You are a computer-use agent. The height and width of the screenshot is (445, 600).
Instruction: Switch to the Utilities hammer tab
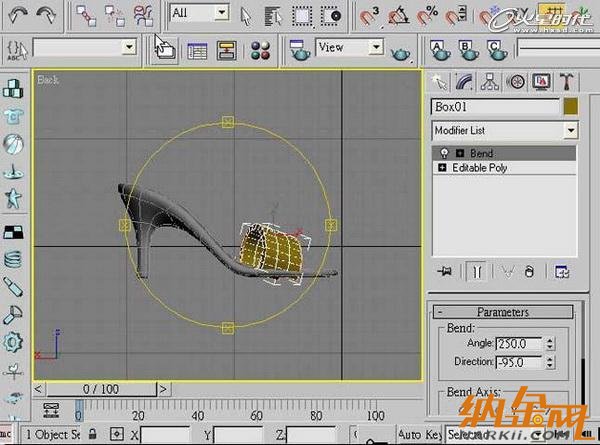tap(567, 82)
